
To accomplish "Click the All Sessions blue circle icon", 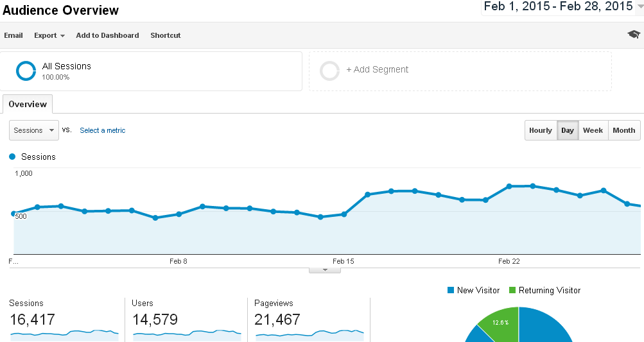I will pos(26,71).
